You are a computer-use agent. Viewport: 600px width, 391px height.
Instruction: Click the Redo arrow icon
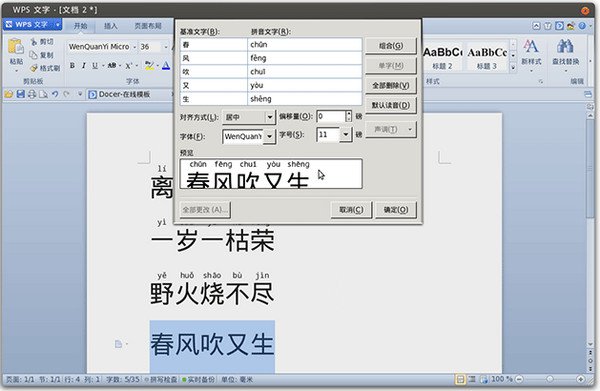67,94
